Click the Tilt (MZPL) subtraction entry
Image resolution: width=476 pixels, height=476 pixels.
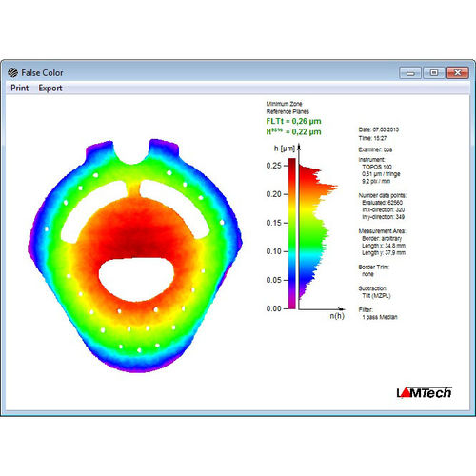pos(376,296)
